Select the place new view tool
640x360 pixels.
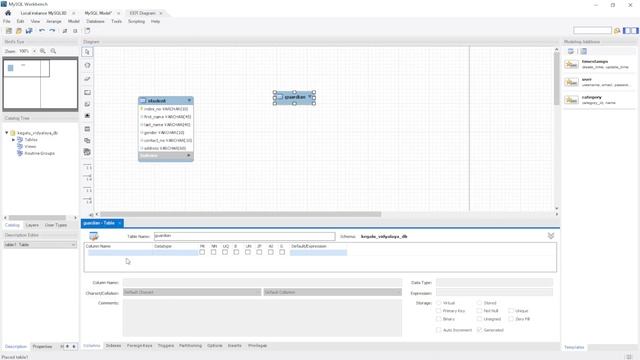[x=87, y=140]
